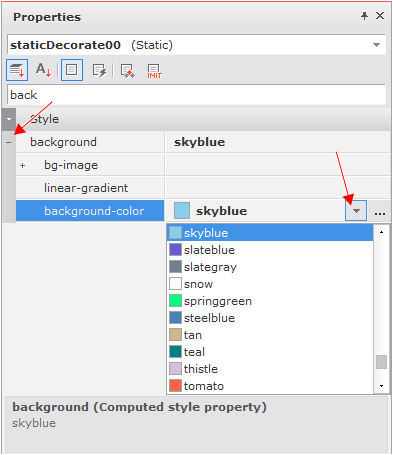Collapse the Style category
This screenshot has height=455, width=393.
[x=9, y=119]
